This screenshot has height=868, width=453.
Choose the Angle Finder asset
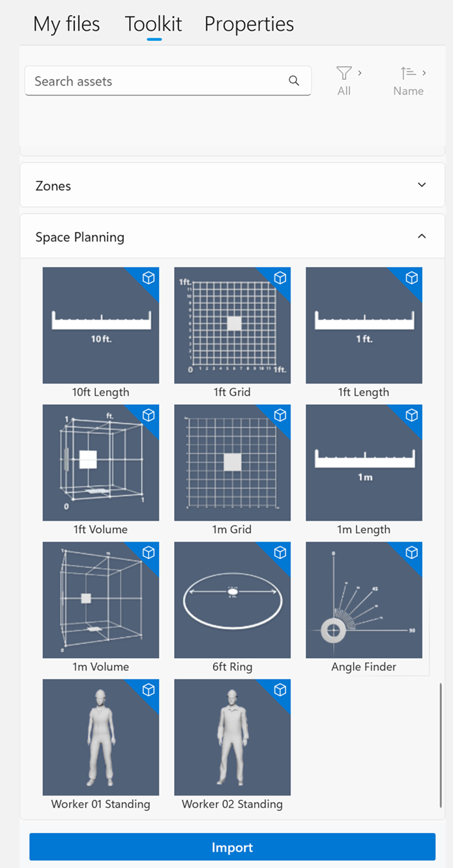[x=364, y=600]
